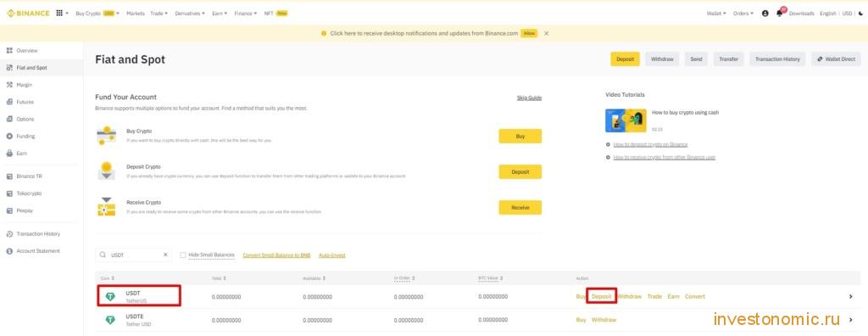Click the Buy Crypto illustration icon
Screen dimensions: 868x336
pyautogui.click(x=106, y=136)
